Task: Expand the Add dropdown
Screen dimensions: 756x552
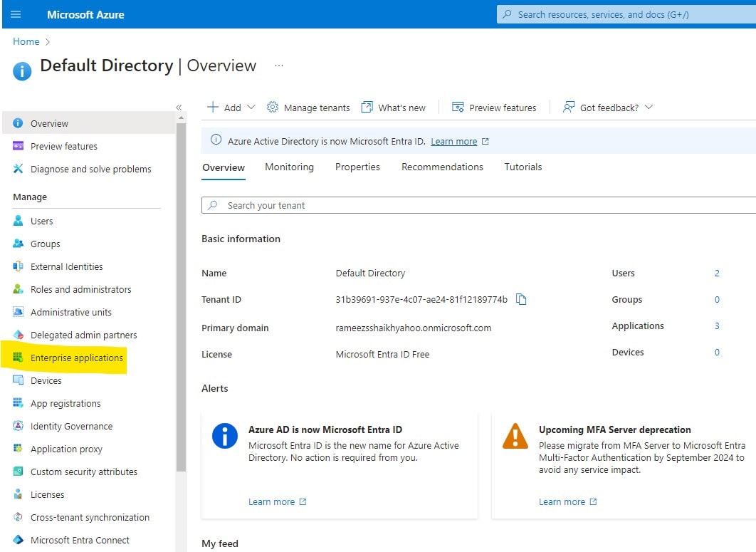Action: coord(251,107)
